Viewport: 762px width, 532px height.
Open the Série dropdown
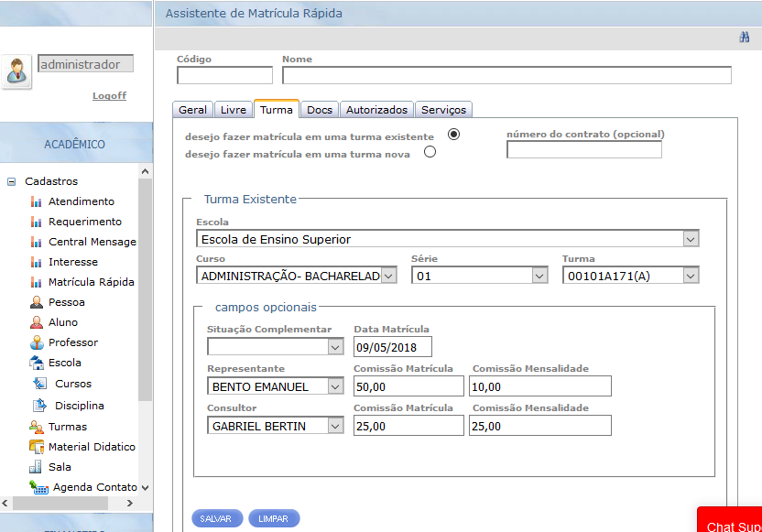(x=539, y=276)
